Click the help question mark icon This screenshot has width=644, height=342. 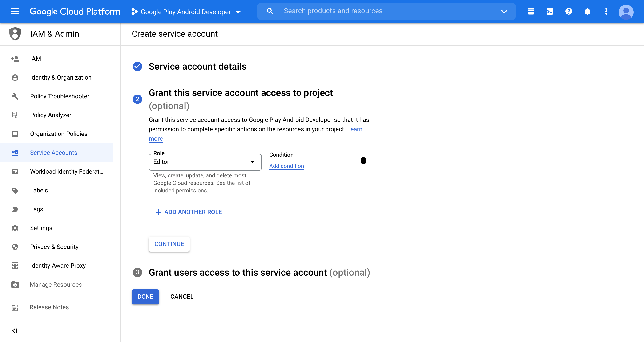568,11
